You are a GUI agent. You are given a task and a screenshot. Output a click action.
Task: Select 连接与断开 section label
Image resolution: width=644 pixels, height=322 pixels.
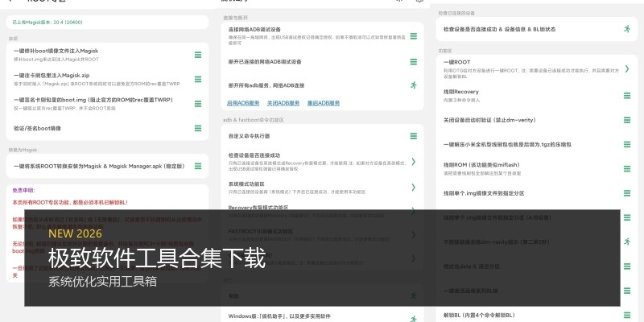click(235, 18)
